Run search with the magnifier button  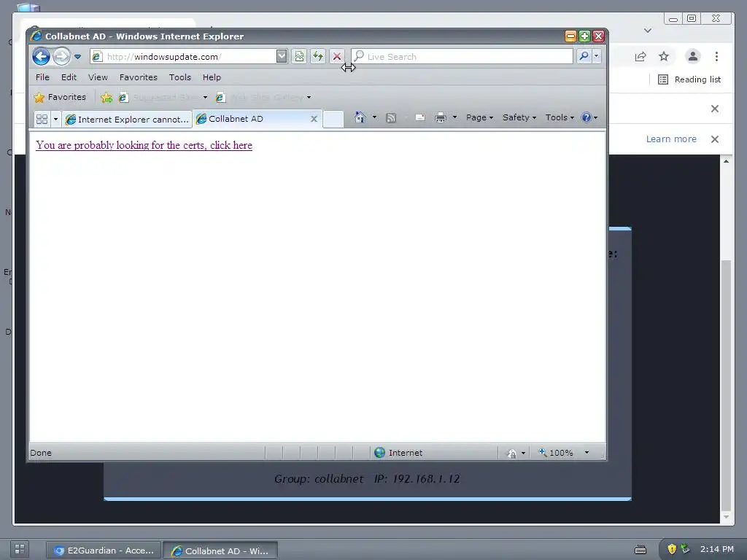tap(584, 57)
